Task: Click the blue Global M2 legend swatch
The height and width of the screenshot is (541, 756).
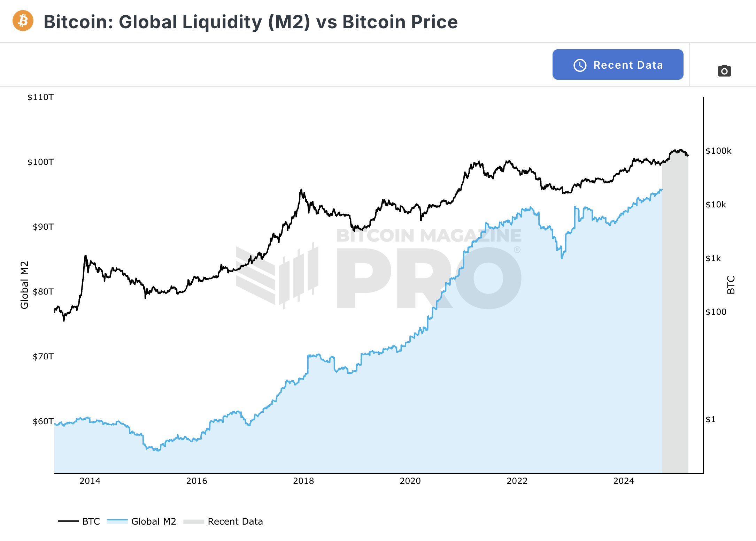Action: (x=117, y=521)
